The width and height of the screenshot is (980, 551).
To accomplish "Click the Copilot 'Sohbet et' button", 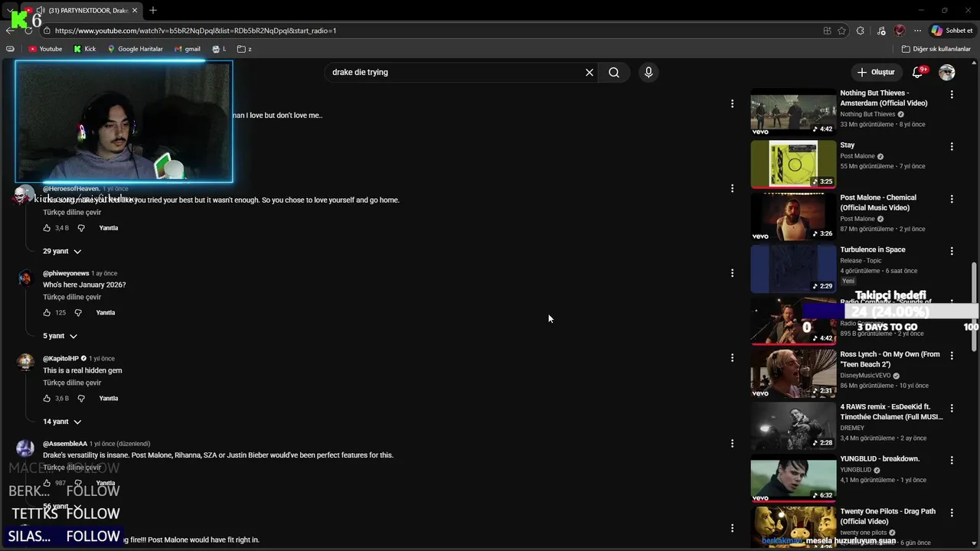I will 952,31.
